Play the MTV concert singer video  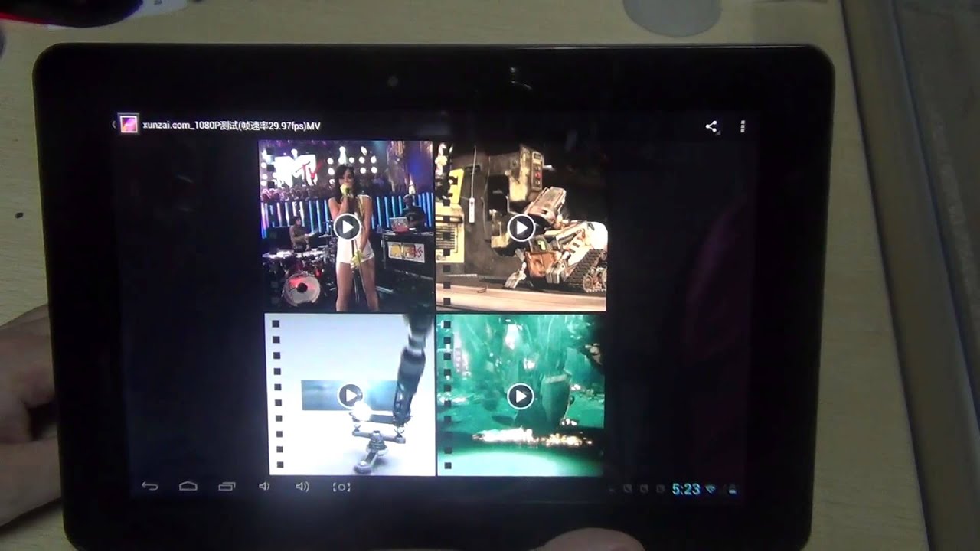pyautogui.click(x=347, y=227)
